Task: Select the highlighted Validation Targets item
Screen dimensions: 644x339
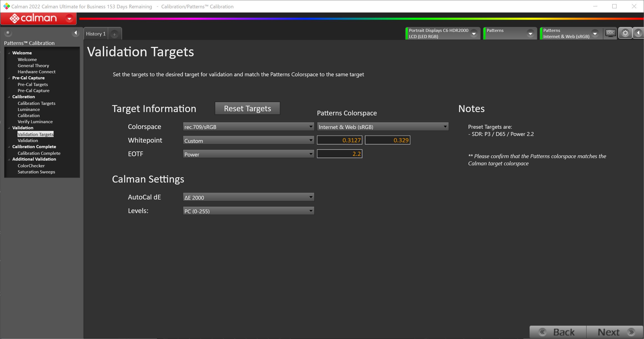Action: (36, 134)
